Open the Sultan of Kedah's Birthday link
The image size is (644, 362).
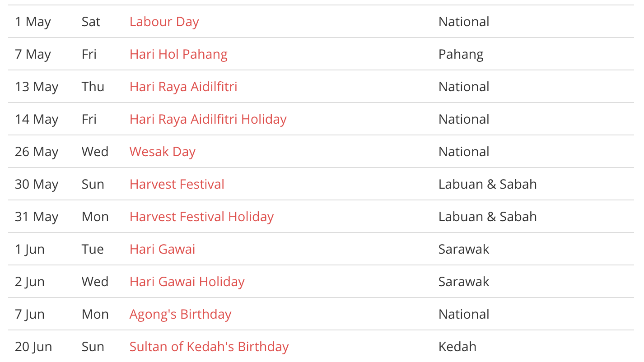pyautogui.click(x=209, y=347)
